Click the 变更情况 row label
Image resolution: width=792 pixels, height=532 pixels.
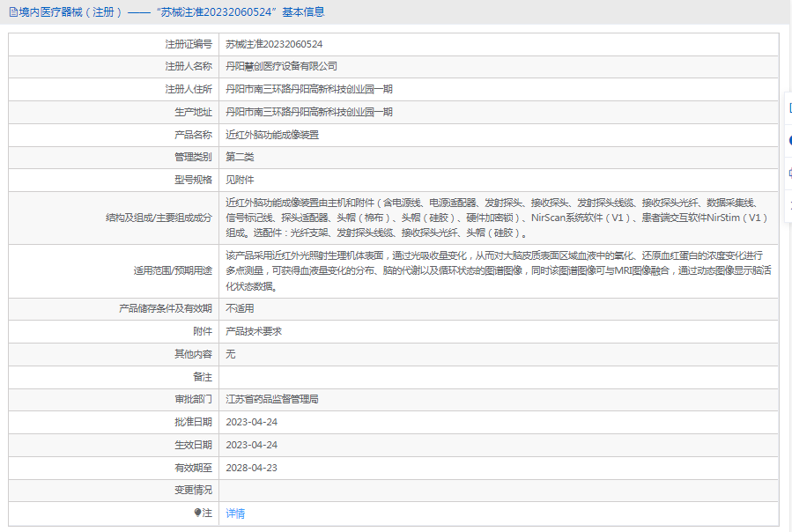coord(193,490)
